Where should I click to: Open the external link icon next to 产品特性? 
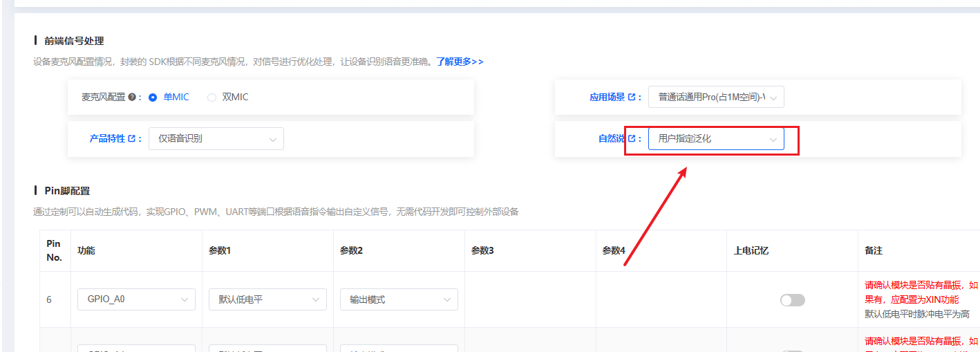132,138
